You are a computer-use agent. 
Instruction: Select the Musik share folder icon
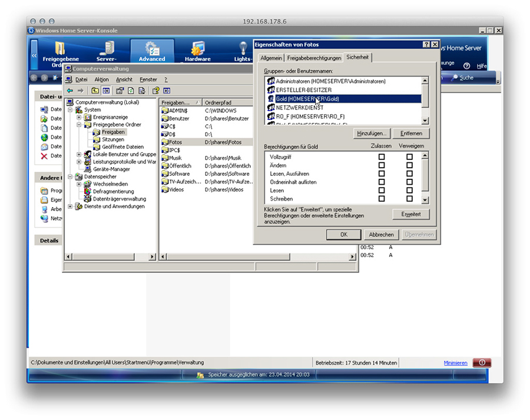point(165,158)
